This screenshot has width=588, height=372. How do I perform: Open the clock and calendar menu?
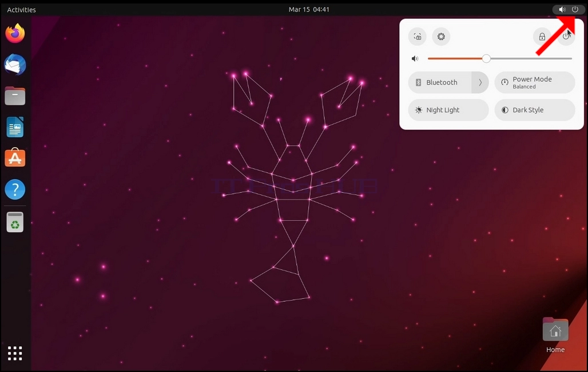pyautogui.click(x=309, y=9)
